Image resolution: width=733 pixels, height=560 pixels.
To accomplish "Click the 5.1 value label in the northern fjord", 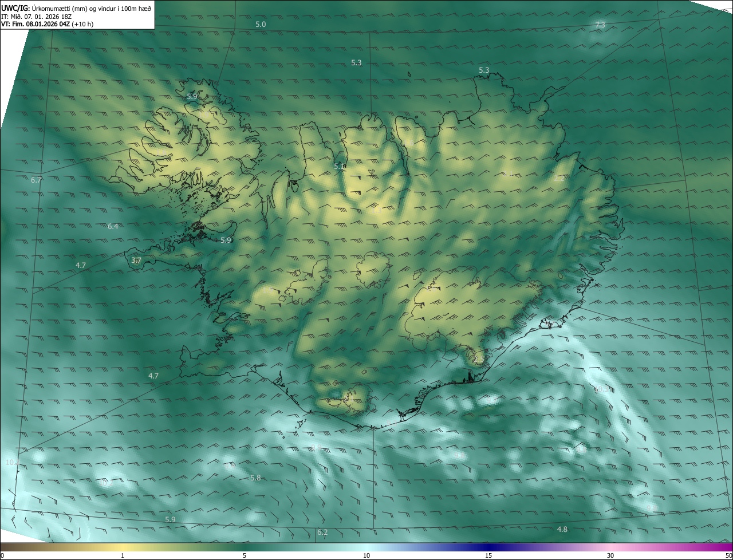I will pyautogui.click(x=340, y=166).
